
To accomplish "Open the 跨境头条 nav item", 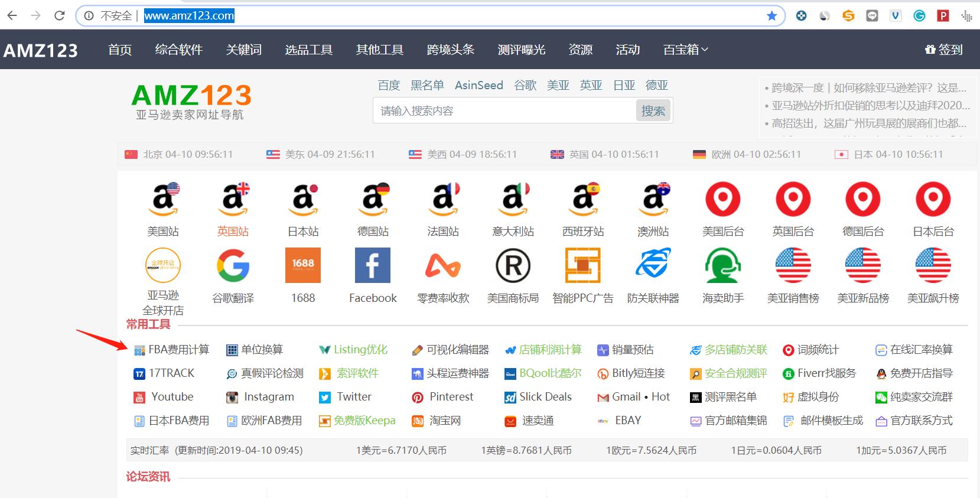I will coord(450,50).
